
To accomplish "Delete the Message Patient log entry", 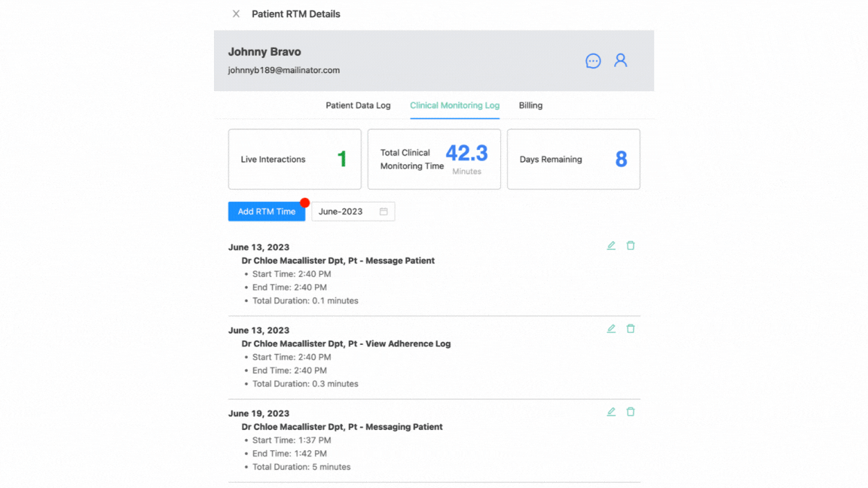I will coord(631,246).
